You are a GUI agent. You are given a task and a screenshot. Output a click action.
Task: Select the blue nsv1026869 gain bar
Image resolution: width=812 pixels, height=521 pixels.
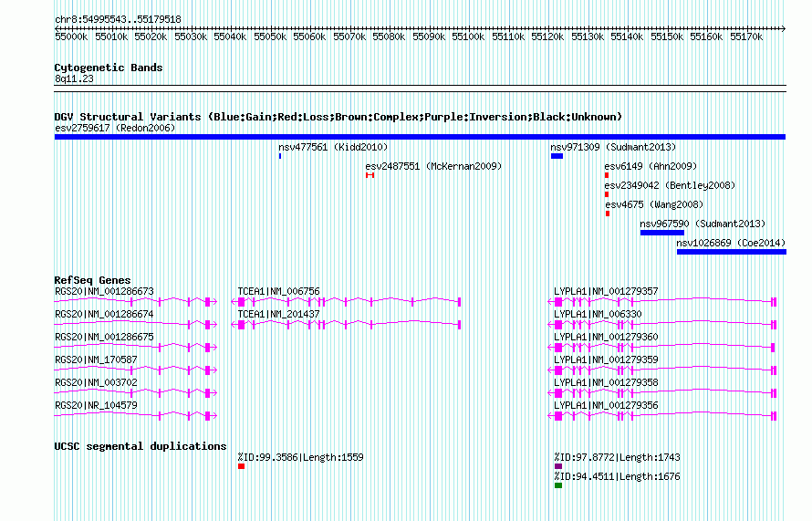point(732,252)
